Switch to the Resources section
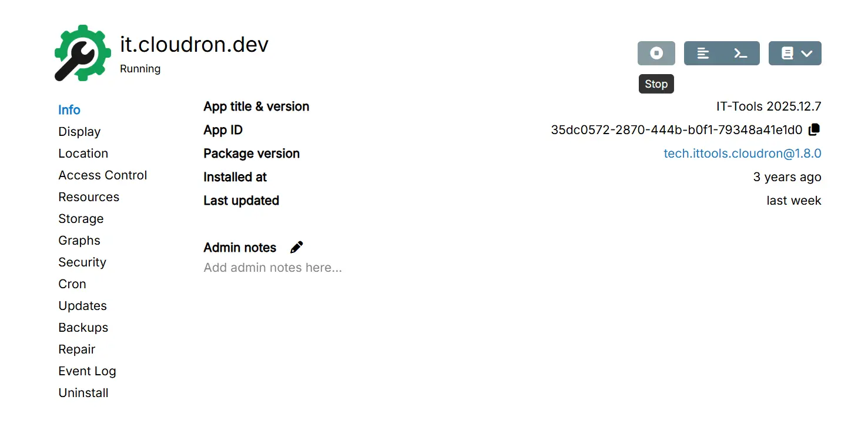The width and height of the screenshot is (868, 430). [89, 197]
